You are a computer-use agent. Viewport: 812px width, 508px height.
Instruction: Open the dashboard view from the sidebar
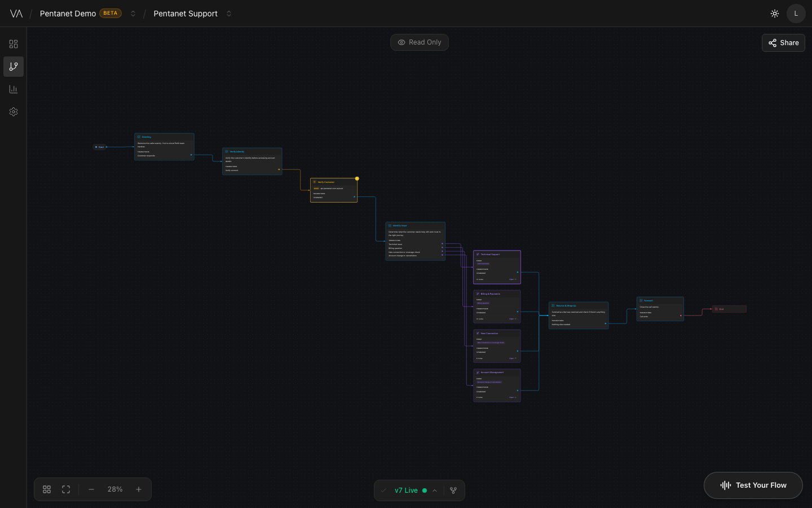14,43
